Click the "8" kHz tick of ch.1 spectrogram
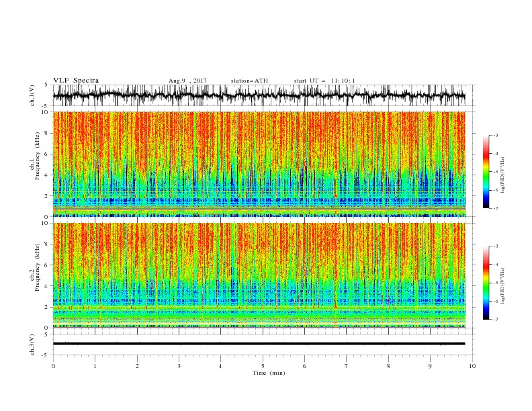Image resolution: width=532 pixels, height=411 pixels. coord(47,133)
